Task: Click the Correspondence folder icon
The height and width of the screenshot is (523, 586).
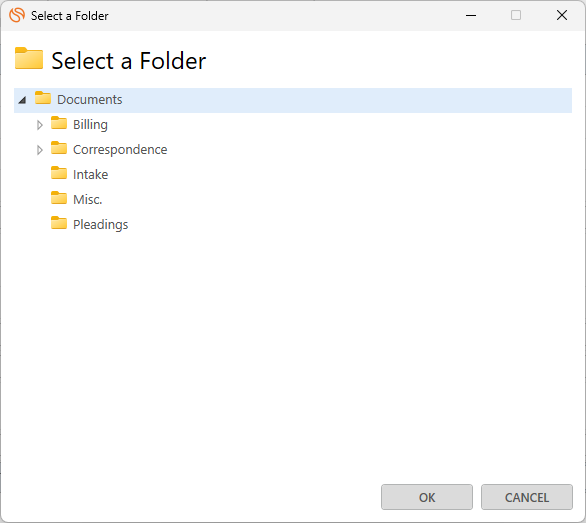Action: [59, 148]
